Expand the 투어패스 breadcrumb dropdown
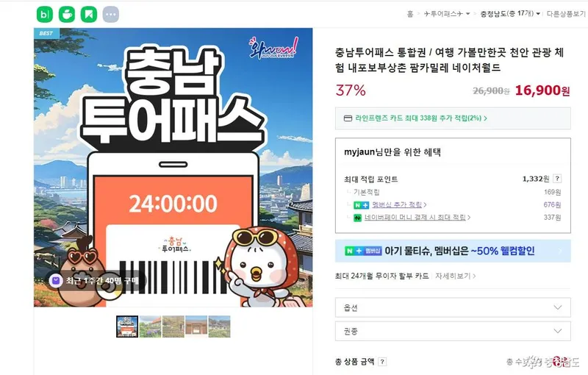This screenshot has width=588, height=375. click(x=447, y=14)
